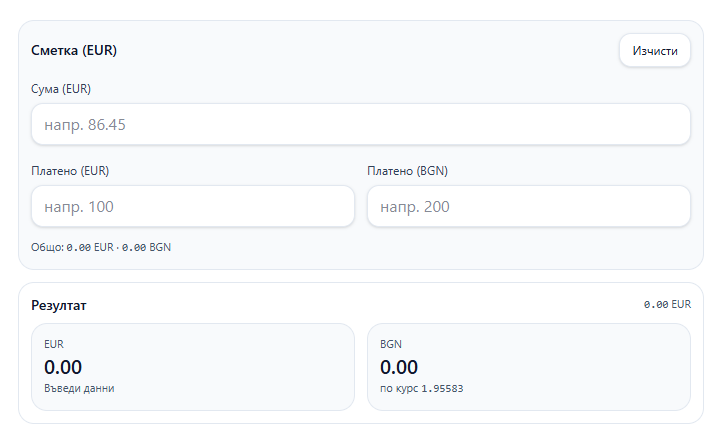This screenshot has height=444, width=723.
Task: Click the Сума (EUR) label
Action: [61, 89]
